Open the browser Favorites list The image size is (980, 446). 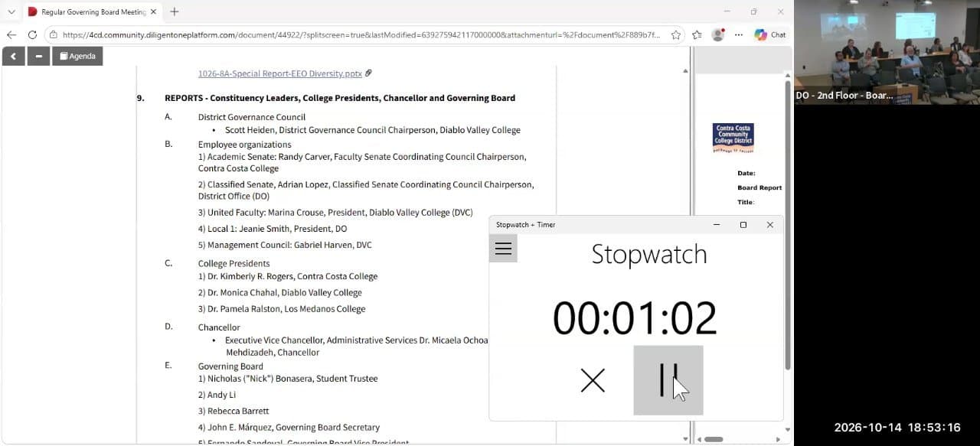pyautogui.click(x=697, y=34)
